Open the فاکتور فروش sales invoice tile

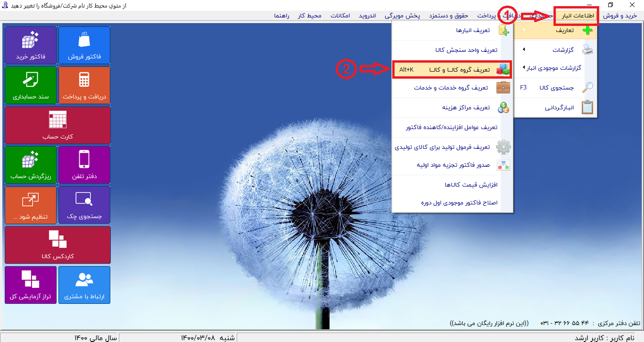[84, 45]
